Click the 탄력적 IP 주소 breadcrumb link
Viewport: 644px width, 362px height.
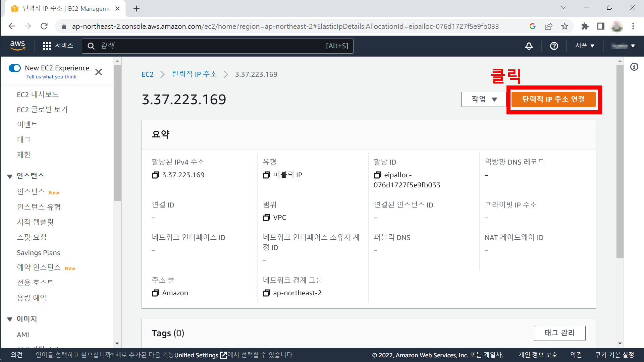pyautogui.click(x=194, y=74)
